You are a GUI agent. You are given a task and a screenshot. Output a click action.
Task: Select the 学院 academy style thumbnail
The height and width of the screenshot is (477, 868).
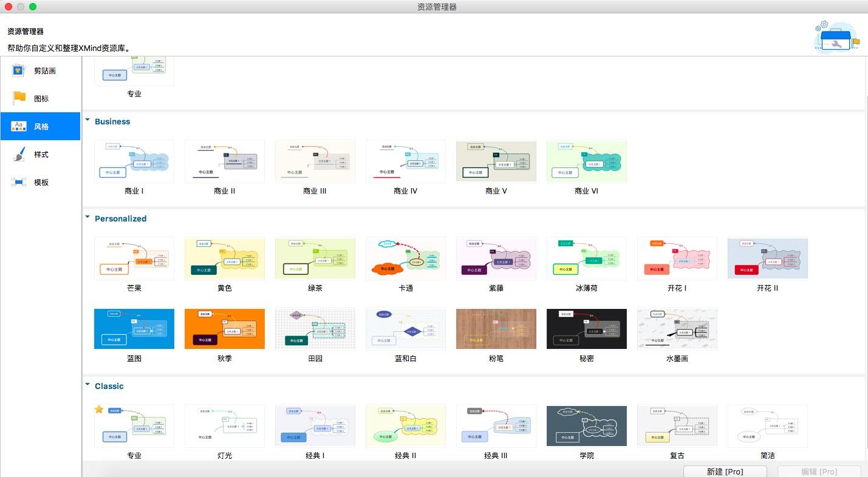587,426
